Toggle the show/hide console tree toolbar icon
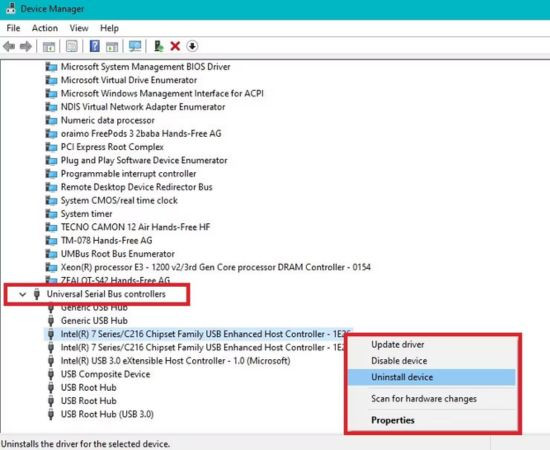The width and height of the screenshot is (550, 450). 49,46
